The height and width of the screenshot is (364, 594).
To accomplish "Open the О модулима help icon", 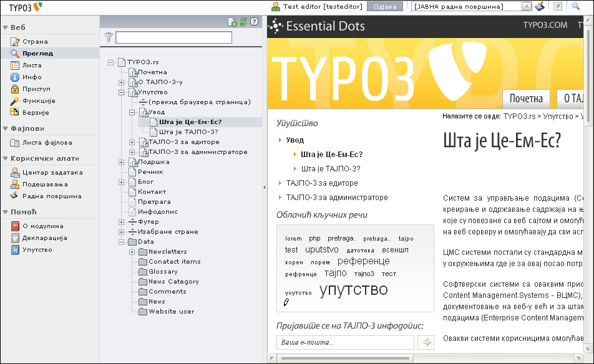I will (x=15, y=226).
